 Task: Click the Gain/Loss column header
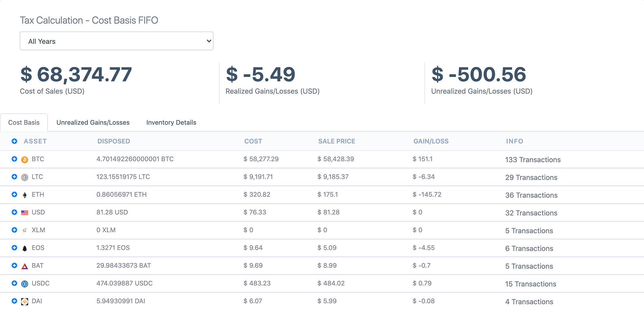pyautogui.click(x=431, y=141)
